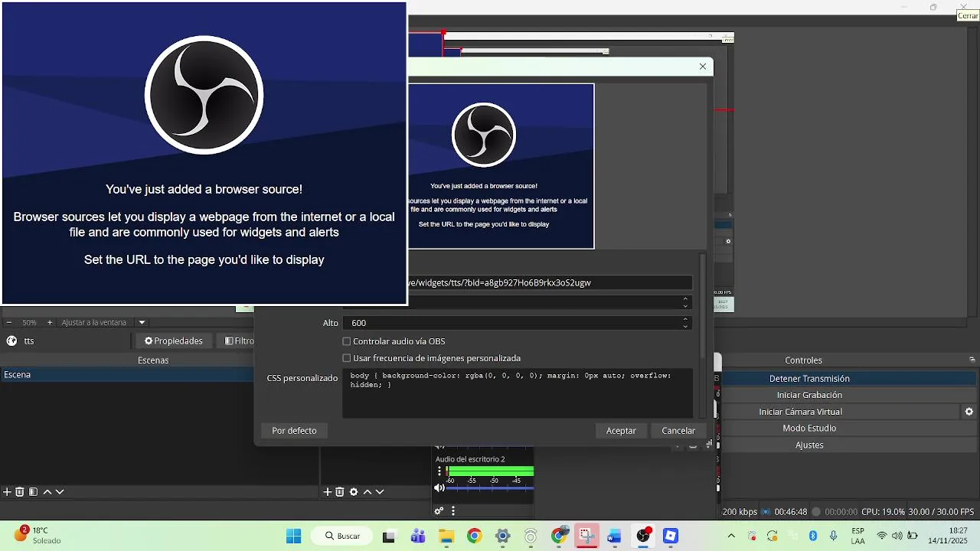
Task: Remove selected source with trash icon
Action: [x=340, y=492]
